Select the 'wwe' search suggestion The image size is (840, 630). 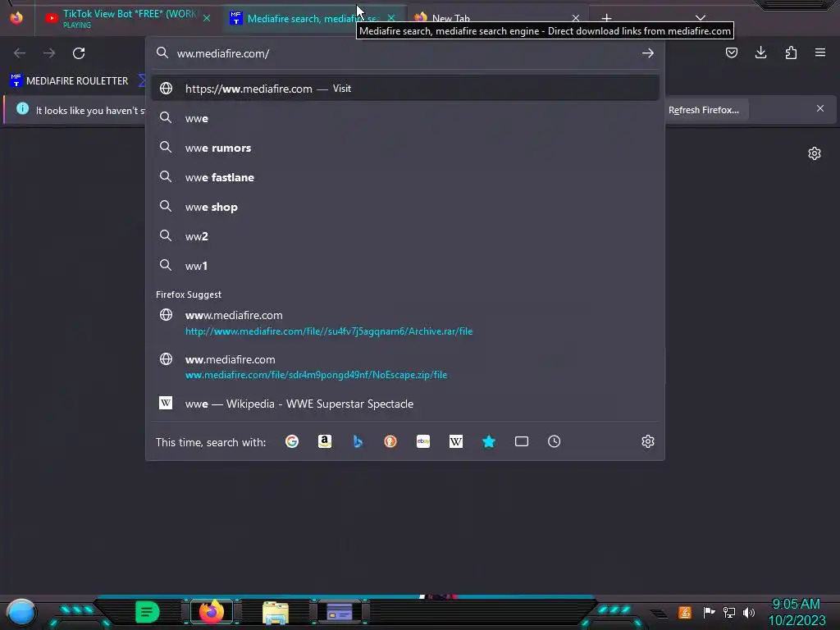pos(405,118)
